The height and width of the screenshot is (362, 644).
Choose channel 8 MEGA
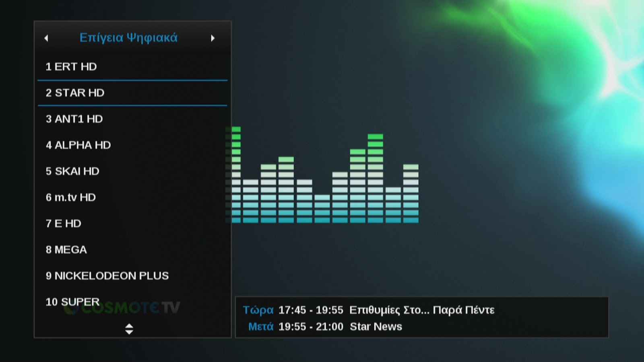132,250
